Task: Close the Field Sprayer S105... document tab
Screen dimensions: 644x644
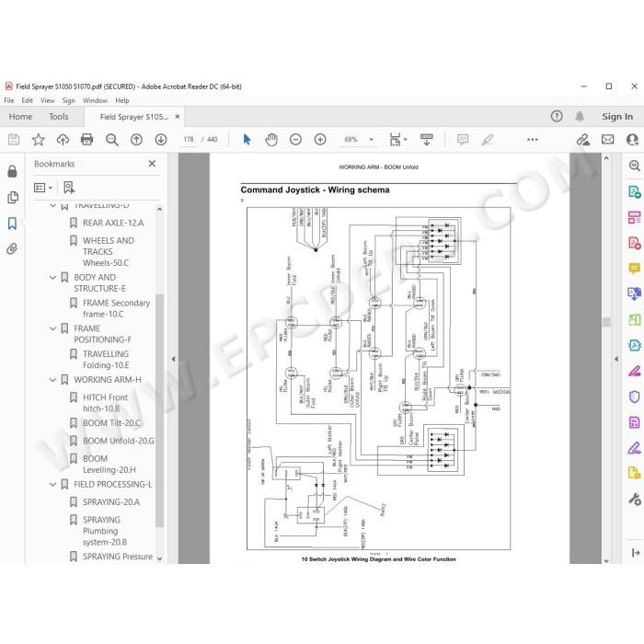Action: click(178, 117)
